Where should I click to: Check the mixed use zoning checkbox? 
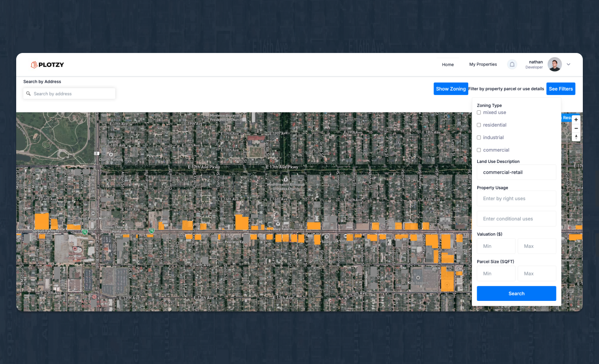479,112
